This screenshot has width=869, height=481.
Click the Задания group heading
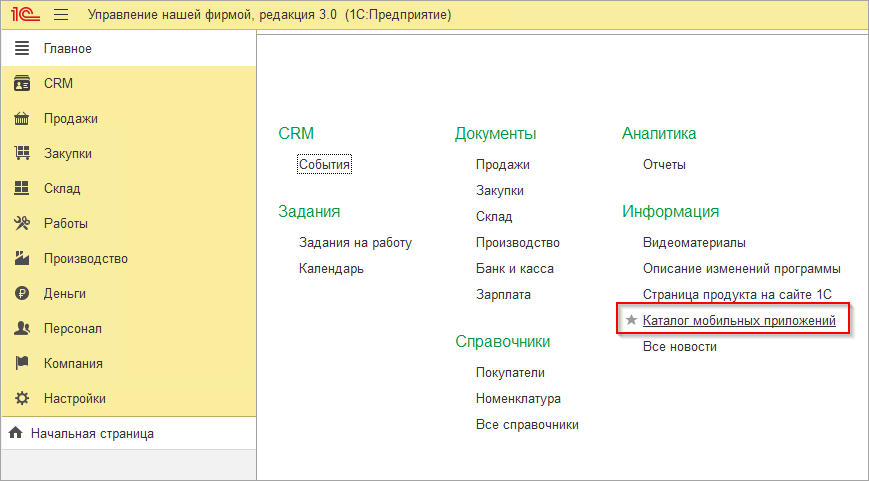coord(309,212)
